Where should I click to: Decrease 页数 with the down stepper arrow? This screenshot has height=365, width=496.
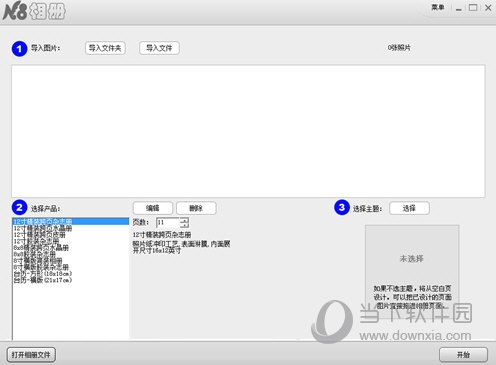(184, 225)
